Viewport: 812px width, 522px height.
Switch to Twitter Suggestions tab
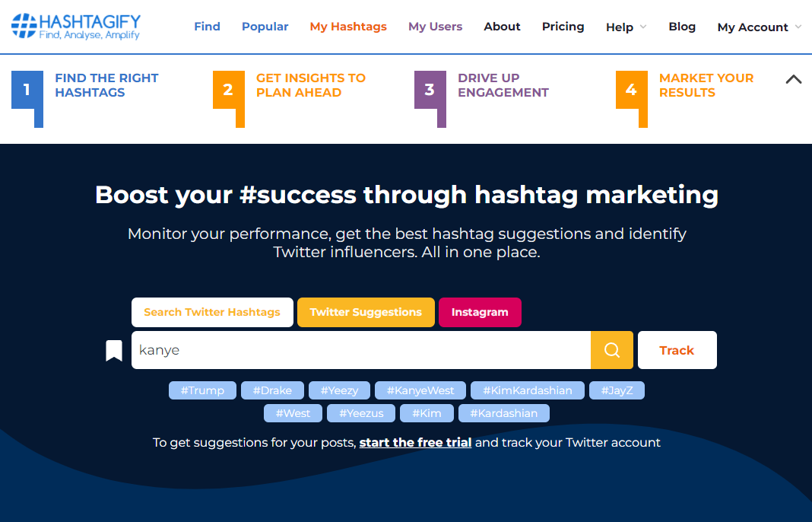(366, 312)
